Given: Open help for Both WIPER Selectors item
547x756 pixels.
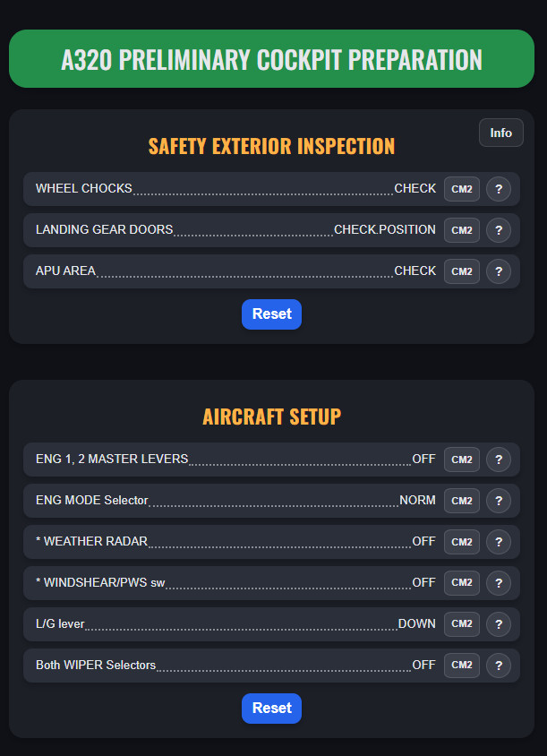Looking at the screenshot, I should pyautogui.click(x=499, y=666).
